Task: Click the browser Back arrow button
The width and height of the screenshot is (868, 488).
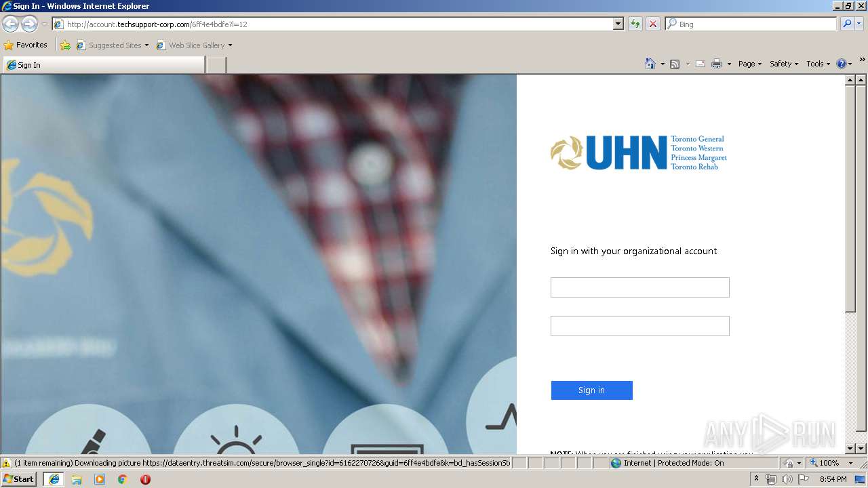Action: (10, 24)
